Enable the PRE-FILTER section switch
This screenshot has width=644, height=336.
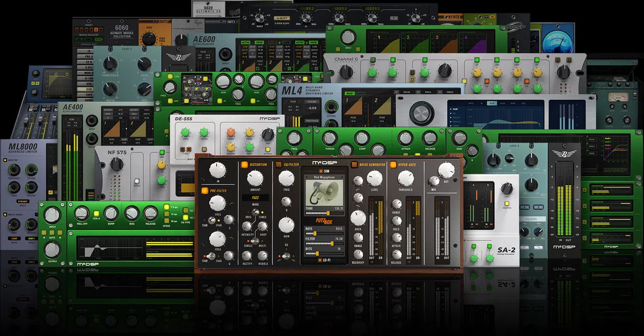click(205, 190)
